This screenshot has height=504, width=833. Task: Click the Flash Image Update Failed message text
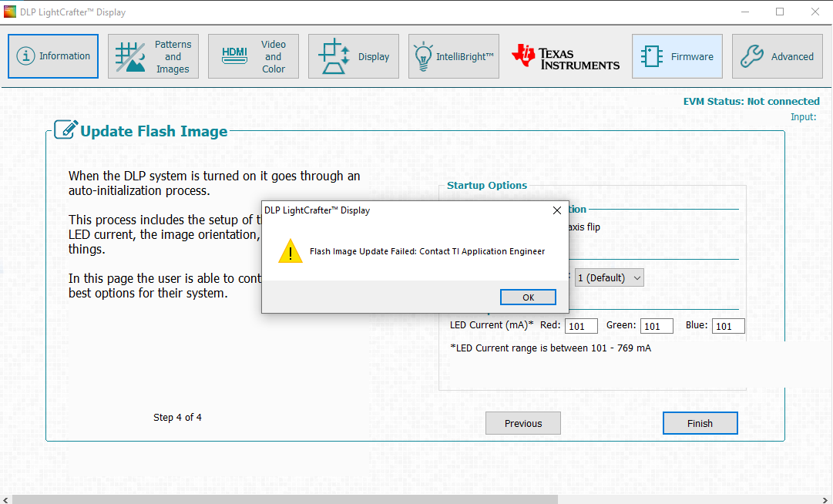point(427,251)
